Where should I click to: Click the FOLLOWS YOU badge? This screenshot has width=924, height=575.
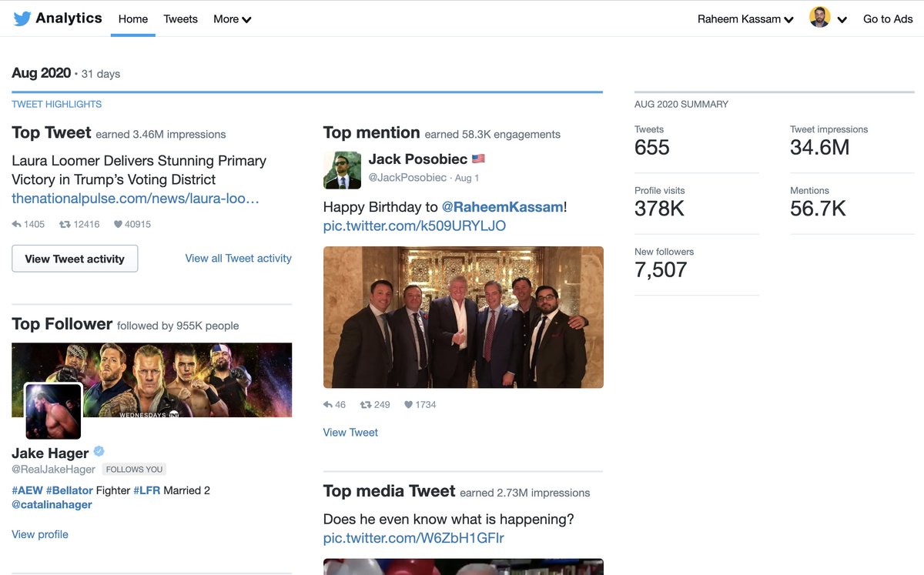[x=134, y=470]
